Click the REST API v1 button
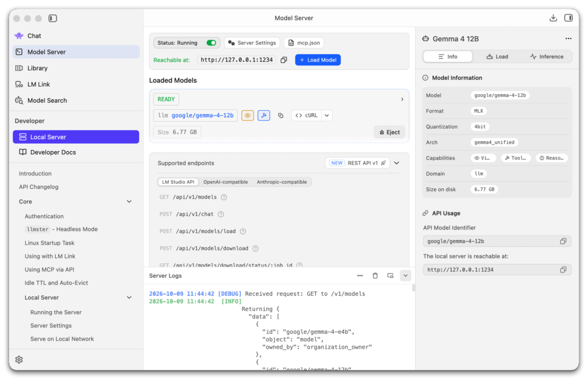Viewport: 588px width, 382px height. click(357, 163)
